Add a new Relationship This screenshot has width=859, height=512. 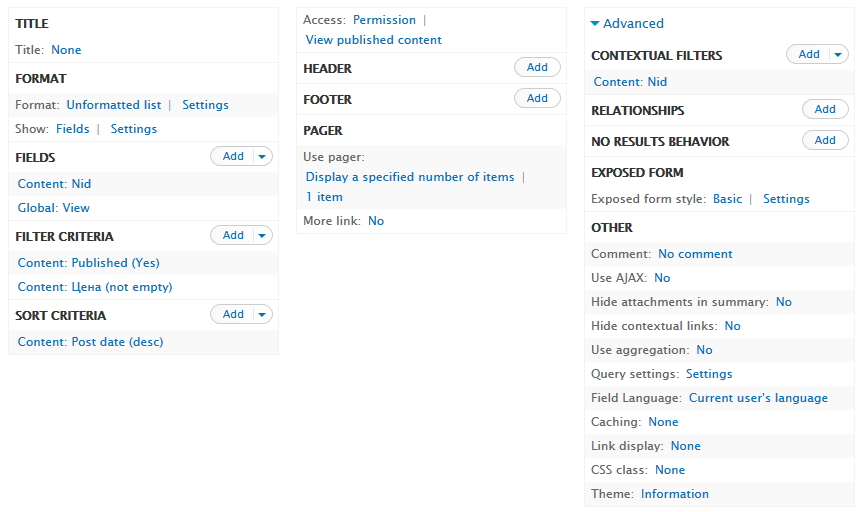(825, 109)
